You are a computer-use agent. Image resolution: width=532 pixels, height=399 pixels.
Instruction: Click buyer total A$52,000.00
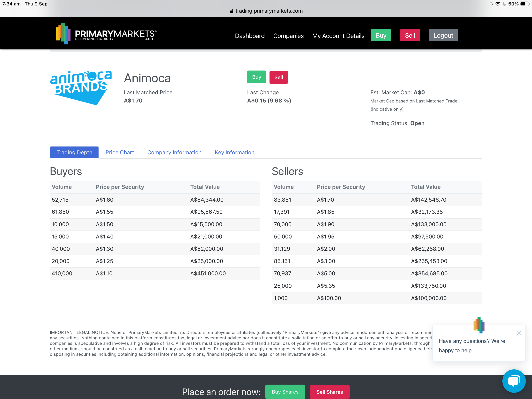click(207, 249)
